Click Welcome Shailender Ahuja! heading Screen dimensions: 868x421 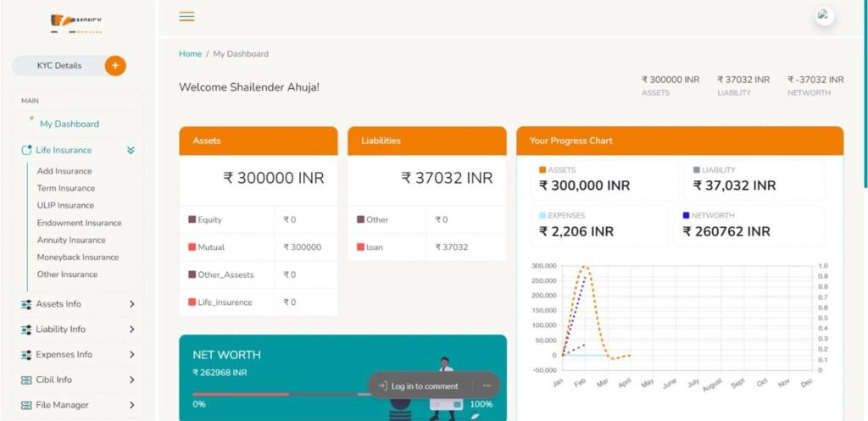click(249, 87)
